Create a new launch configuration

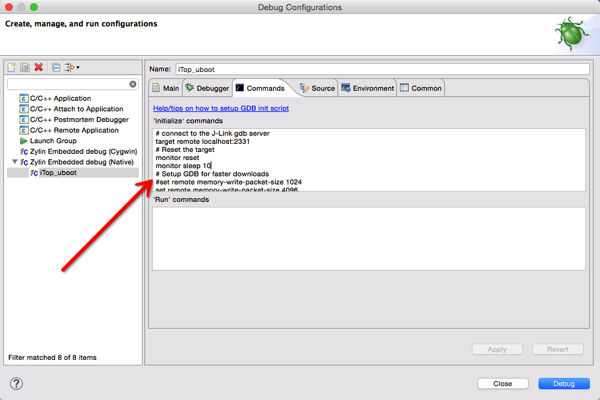click(12, 68)
